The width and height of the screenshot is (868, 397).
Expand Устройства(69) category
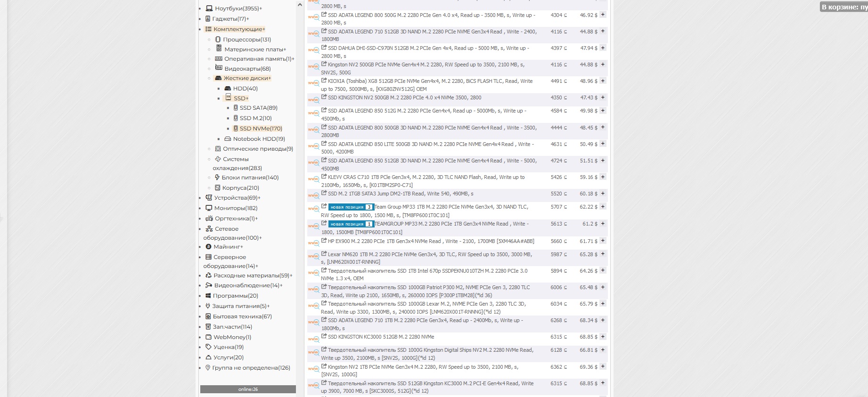(237, 198)
